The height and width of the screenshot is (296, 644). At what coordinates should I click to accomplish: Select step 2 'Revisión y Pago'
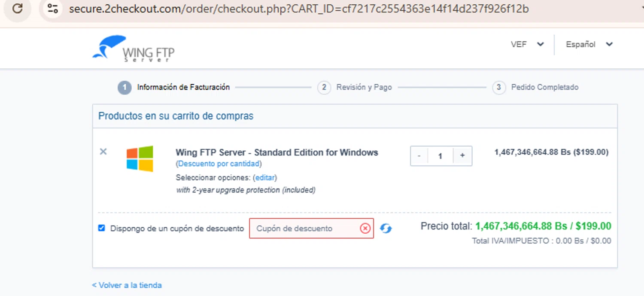[x=355, y=87]
